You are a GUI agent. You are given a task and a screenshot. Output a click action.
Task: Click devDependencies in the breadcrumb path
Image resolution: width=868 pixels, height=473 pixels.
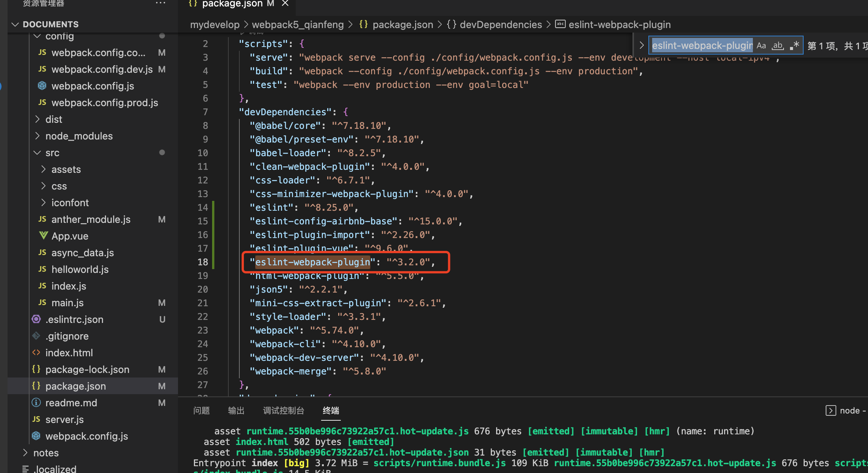501,25
